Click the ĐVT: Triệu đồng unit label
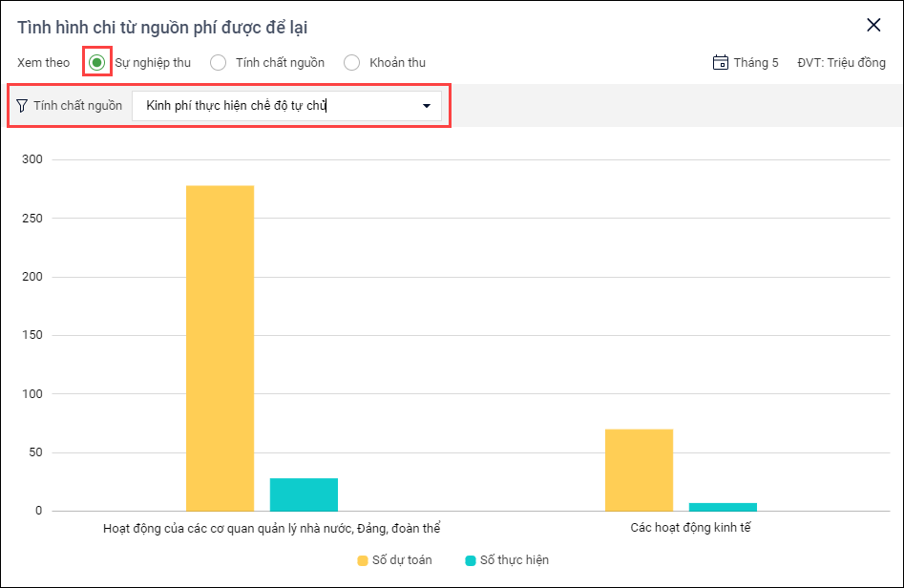The height and width of the screenshot is (588, 904). pyautogui.click(x=841, y=63)
